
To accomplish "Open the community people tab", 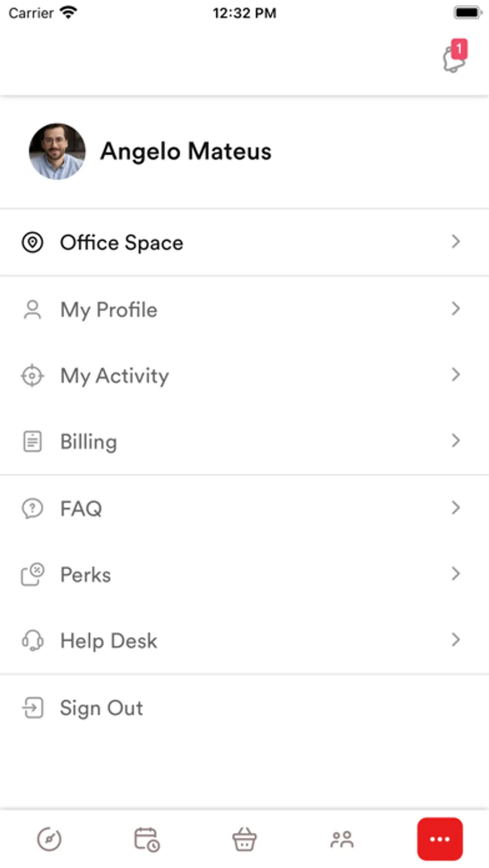I will pyautogui.click(x=342, y=839).
